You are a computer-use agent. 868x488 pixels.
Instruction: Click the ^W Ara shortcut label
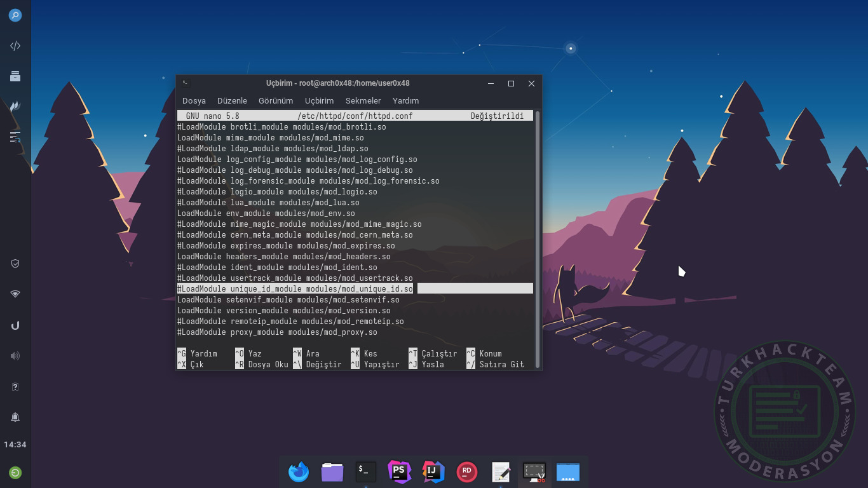point(306,353)
